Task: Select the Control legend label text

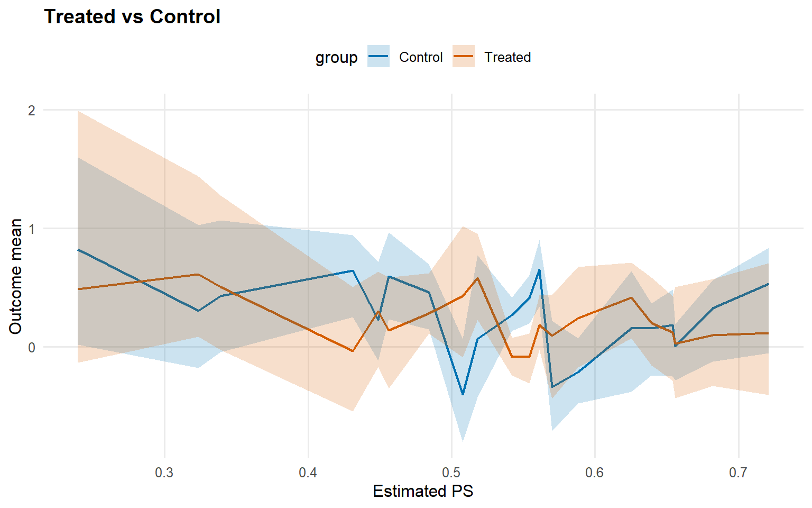Action: tap(421, 57)
